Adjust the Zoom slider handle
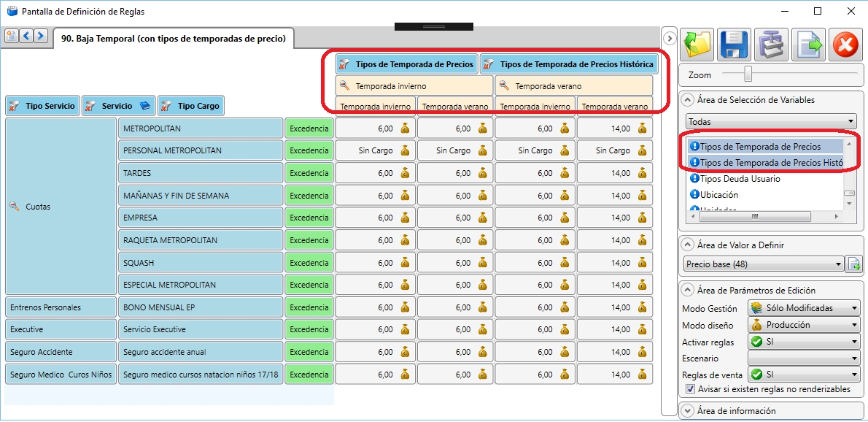Screen dimensions: 868x422 [x=748, y=74]
